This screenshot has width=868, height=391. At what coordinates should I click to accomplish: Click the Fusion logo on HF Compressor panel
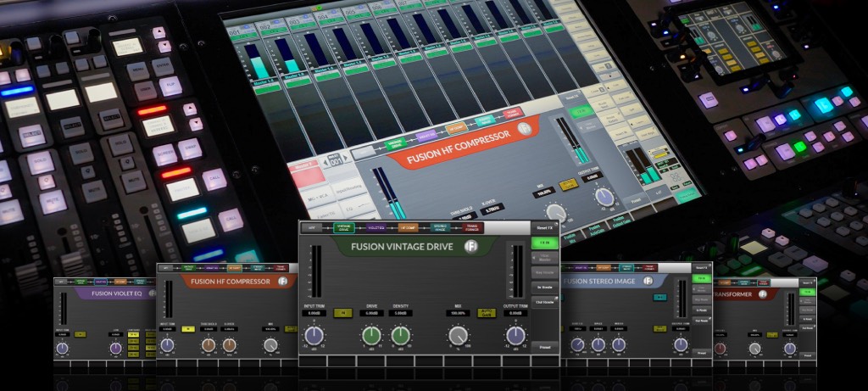282,282
